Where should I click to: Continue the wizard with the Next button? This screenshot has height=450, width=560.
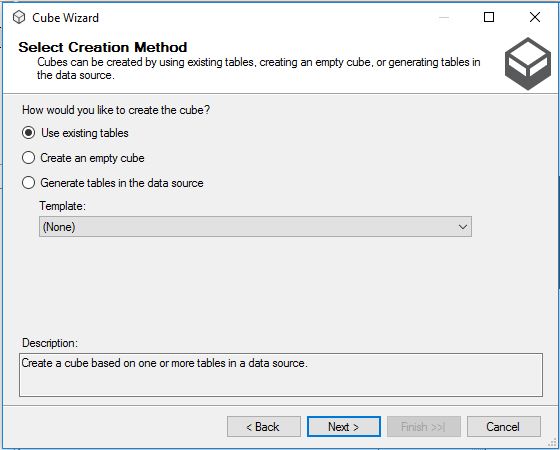(x=344, y=426)
